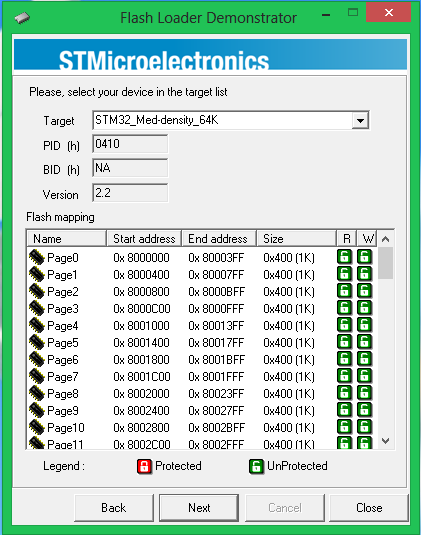Toggle the Page10 read lock
Image resolution: width=421 pixels, height=535 pixels.
click(344, 426)
